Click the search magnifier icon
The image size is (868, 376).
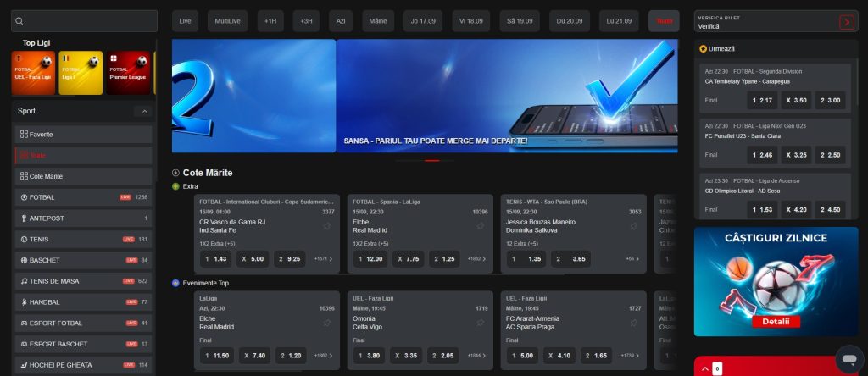(x=19, y=21)
